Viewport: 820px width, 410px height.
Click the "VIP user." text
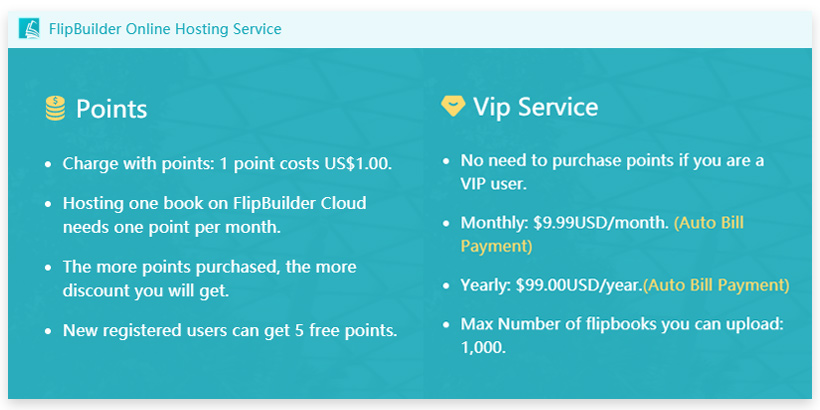coord(493,184)
